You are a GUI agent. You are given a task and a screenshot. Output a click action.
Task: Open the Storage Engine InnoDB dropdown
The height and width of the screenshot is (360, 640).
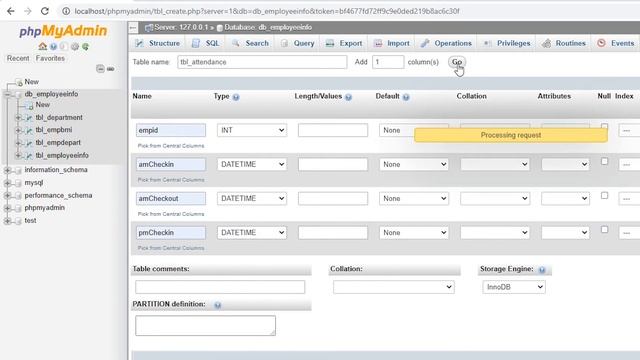[x=514, y=287]
